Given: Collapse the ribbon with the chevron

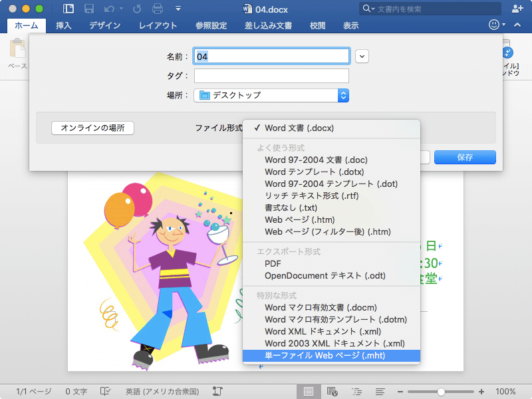Looking at the screenshot, I should tap(517, 25).
